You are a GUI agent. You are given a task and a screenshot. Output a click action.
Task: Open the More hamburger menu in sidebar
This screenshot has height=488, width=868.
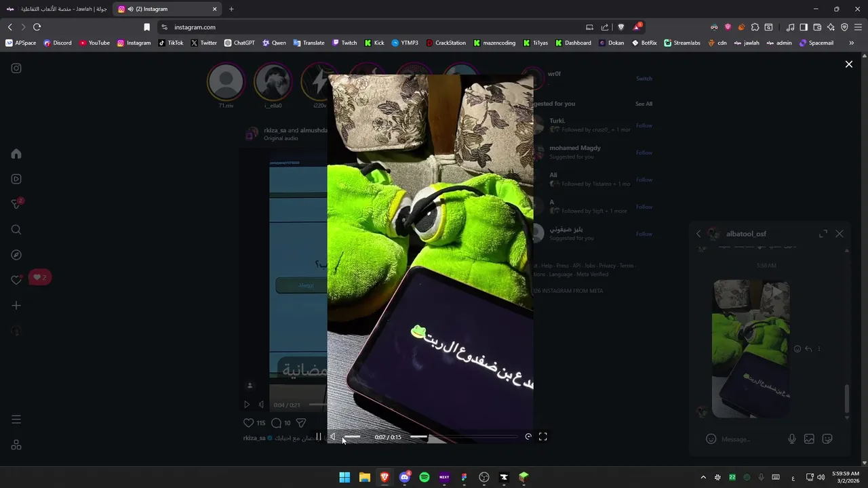coord(16,420)
